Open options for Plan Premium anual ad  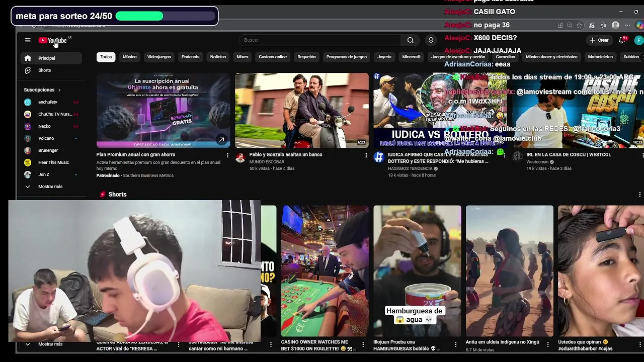[x=227, y=155]
